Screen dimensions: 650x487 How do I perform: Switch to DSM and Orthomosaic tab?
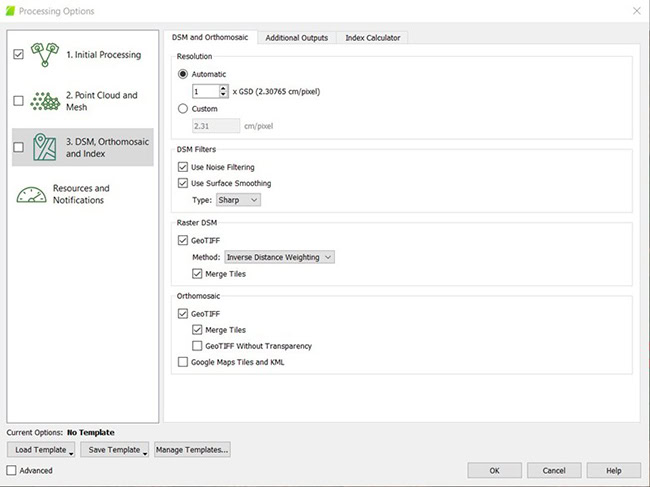210,37
